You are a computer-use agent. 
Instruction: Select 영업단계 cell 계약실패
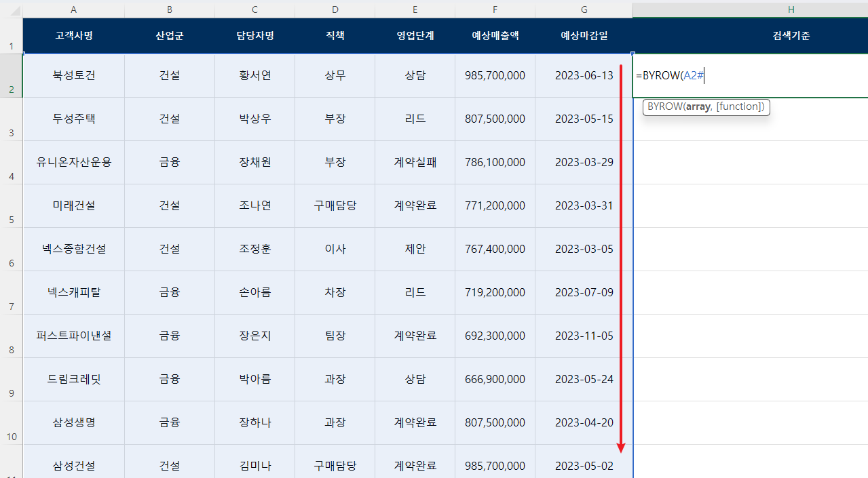pos(415,162)
